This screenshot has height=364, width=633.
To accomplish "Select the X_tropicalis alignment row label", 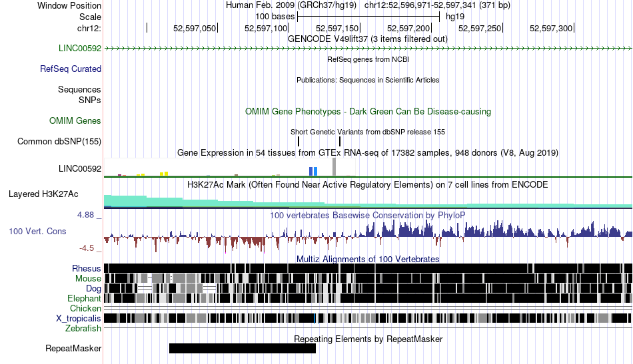I will pos(79,319).
